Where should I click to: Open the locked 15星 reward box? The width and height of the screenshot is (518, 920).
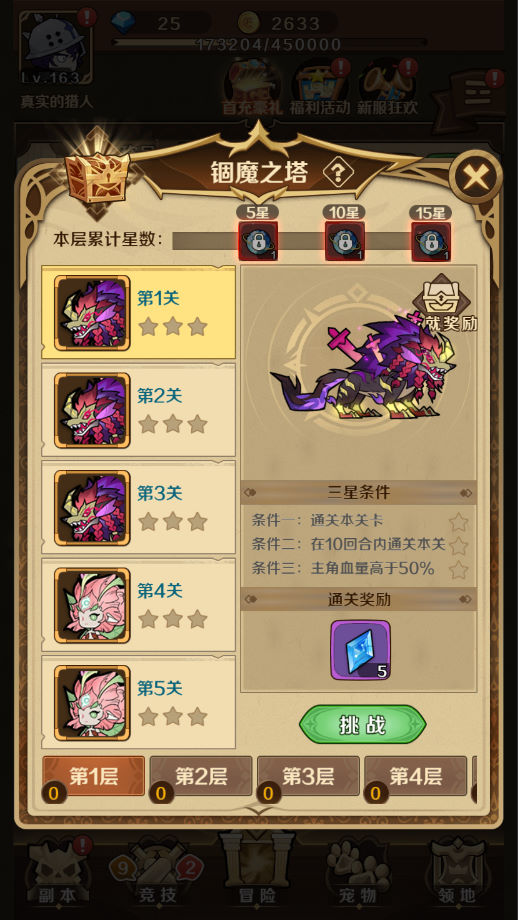click(x=431, y=241)
